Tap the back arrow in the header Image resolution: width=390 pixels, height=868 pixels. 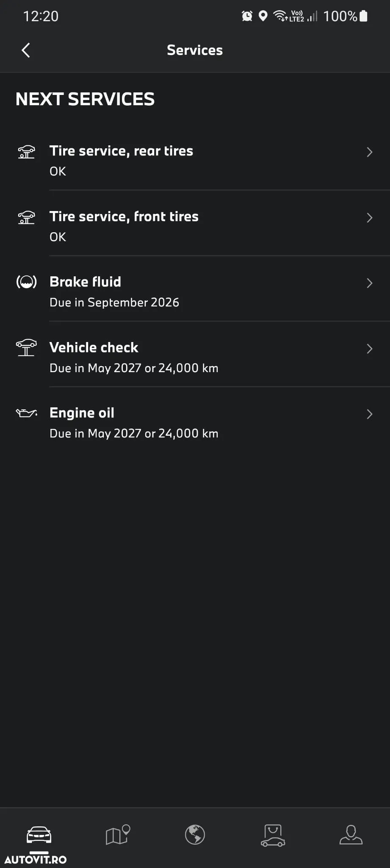tap(26, 50)
